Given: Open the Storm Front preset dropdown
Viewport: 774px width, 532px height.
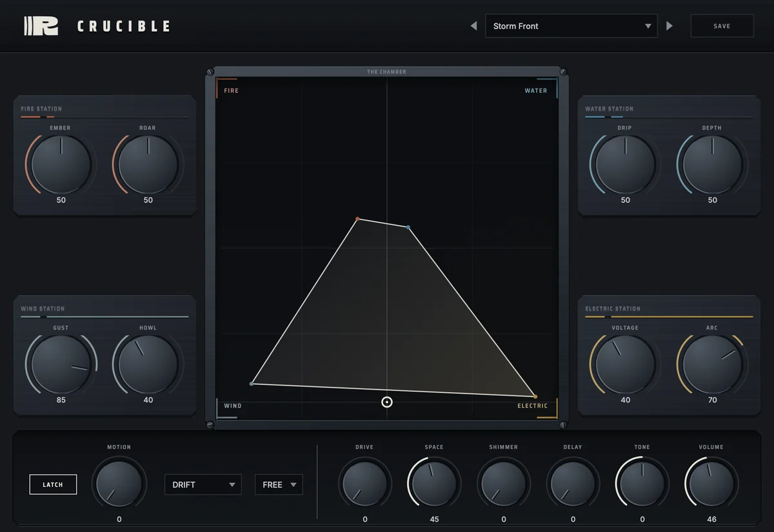Looking at the screenshot, I should [571, 26].
